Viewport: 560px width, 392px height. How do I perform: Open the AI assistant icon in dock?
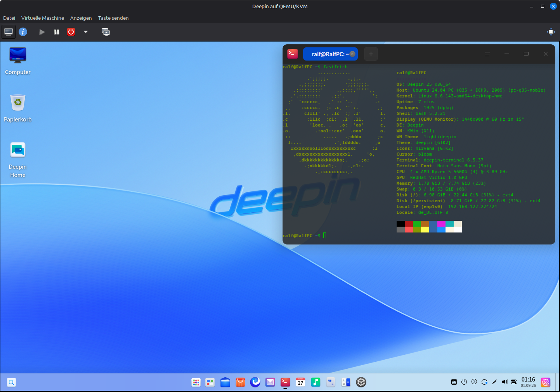(x=546, y=382)
